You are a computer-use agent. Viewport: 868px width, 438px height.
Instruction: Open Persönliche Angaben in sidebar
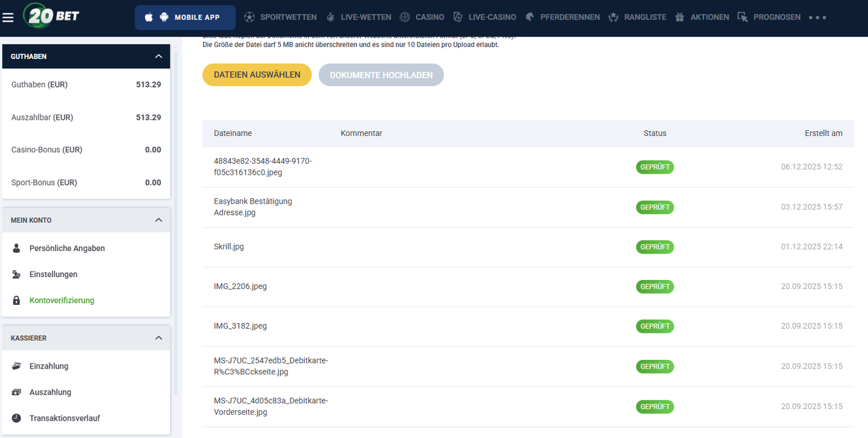tap(67, 248)
